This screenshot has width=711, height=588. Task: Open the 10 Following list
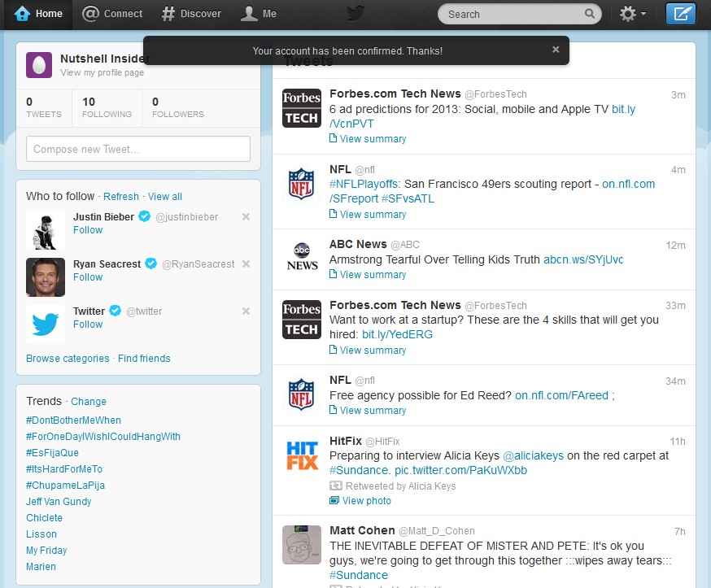pyautogui.click(x=107, y=107)
